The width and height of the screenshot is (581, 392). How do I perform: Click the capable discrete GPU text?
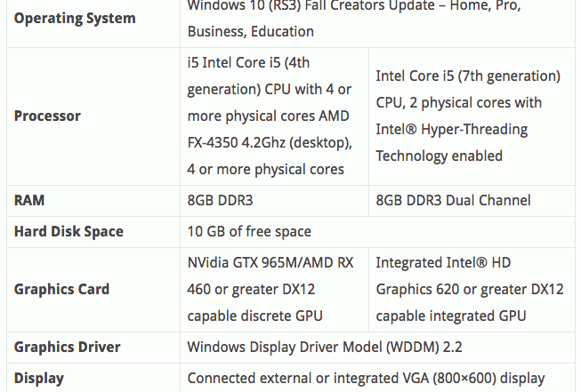[x=255, y=316]
